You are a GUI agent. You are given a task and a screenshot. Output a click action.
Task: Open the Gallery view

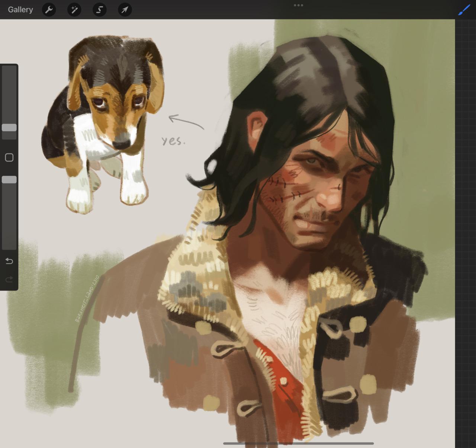click(x=20, y=10)
